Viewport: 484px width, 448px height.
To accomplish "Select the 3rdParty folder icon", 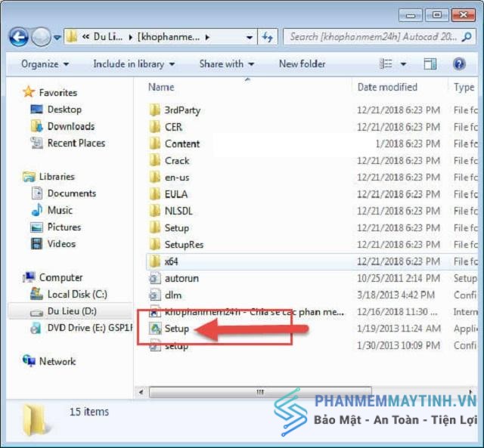I will pyautogui.click(x=154, y=110).
